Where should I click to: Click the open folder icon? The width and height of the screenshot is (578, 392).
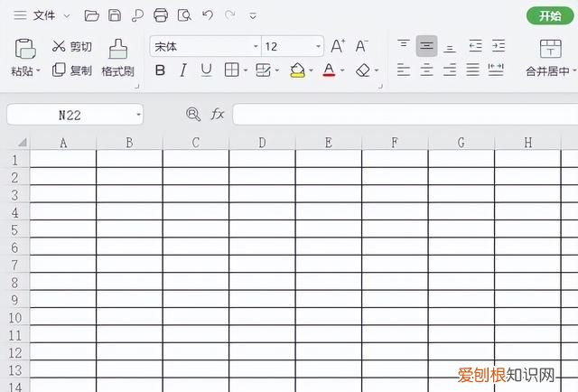coord(91,15)
